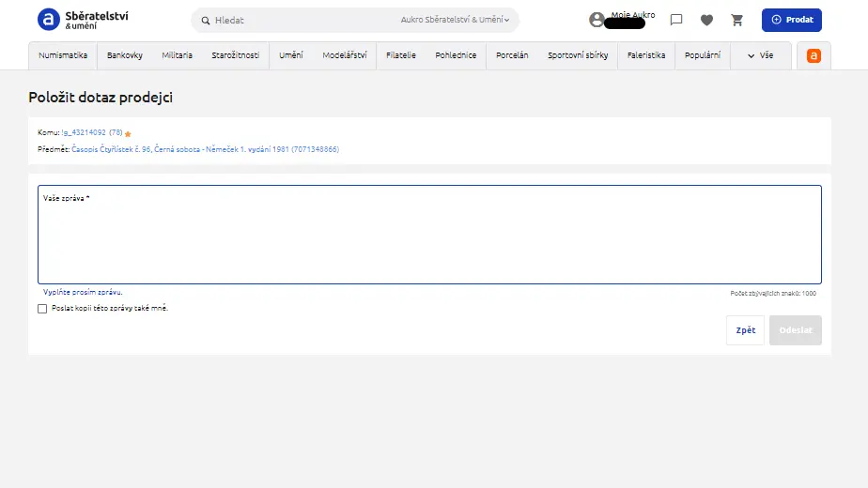The image size is (868, 488).
Task: Open the Filatelie category
Action: pyautogui.click(x=401, y=55)
